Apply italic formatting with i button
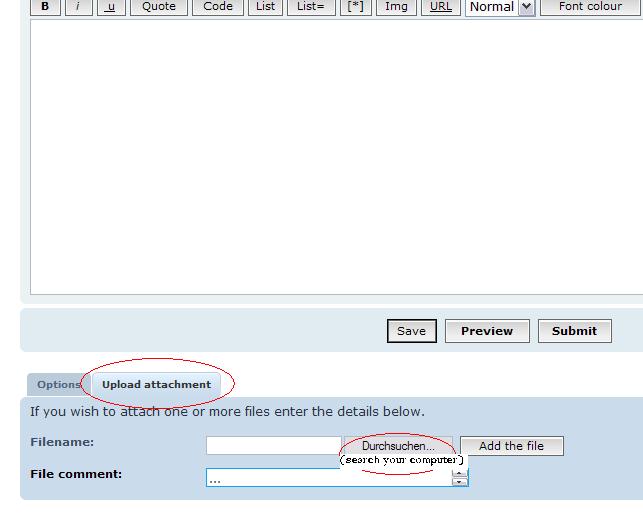Screen dimensions: 643x518 click(78, 7)
